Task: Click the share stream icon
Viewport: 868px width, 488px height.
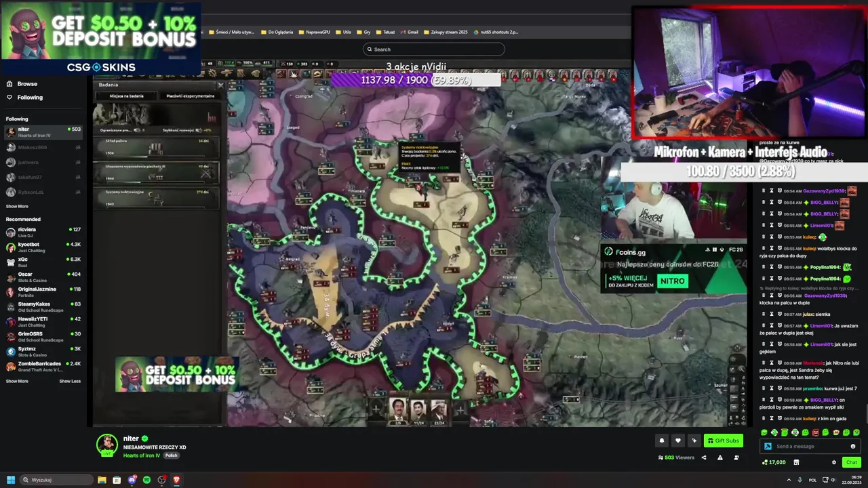Action: tap(704, 457)
